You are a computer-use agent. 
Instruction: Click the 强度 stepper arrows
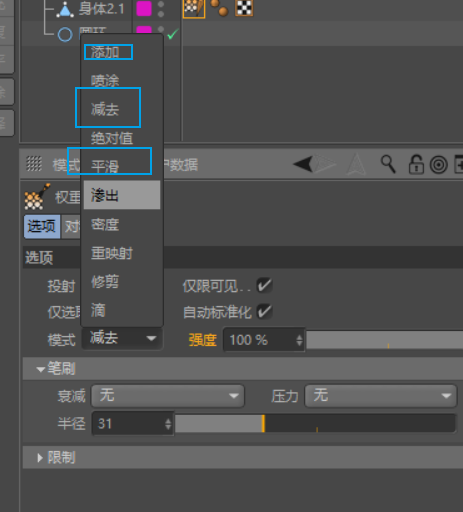pyautogui.click(x=299, y=340)
